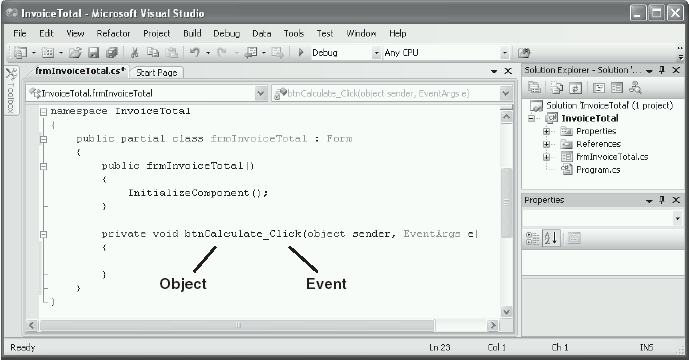The height and width of the screenshot is (360, 689).
Task: Collapse the frmInvoiceTotal() constructor outline
Action: [44, 166]
